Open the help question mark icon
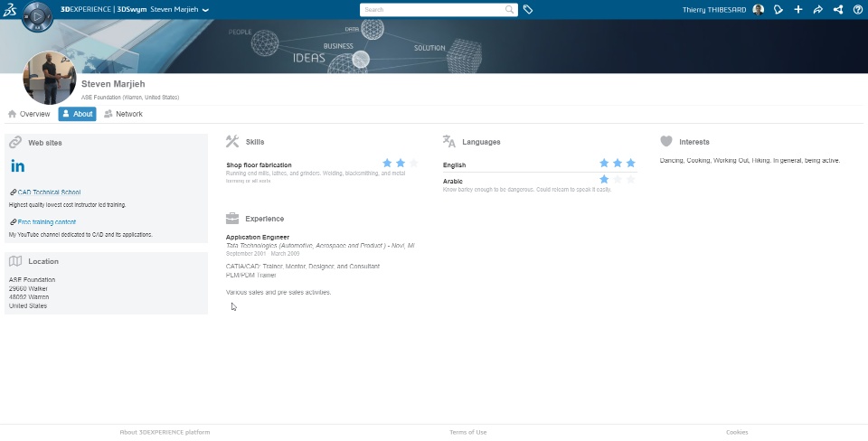 pos(857,9)
